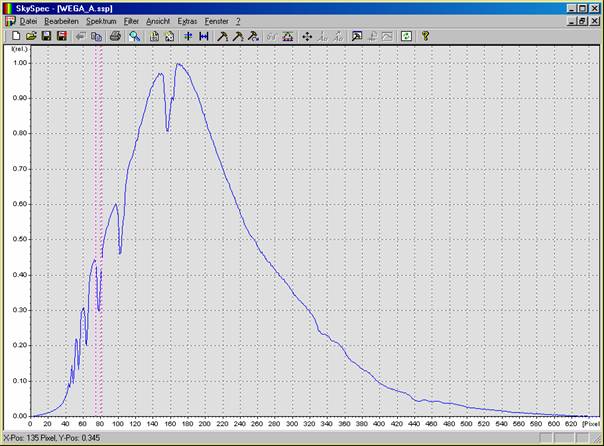Click the green refresh icon
604x446 pixels.
click(x=405, y=36)
